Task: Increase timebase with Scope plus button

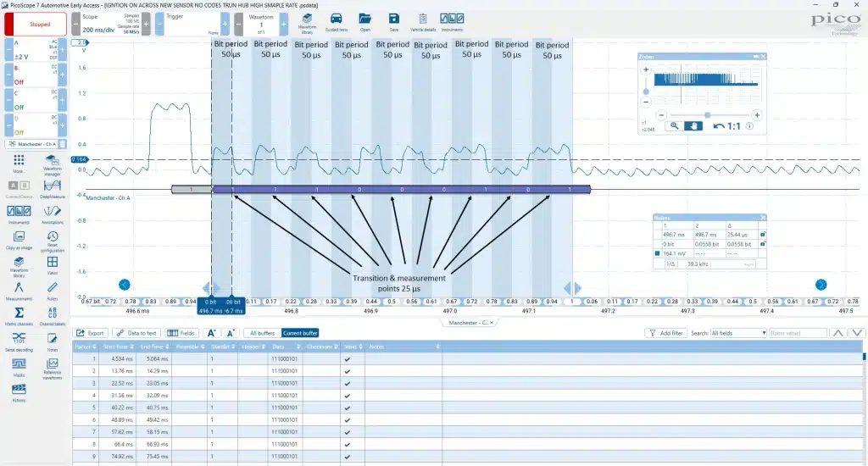Action: pos(146,25)
